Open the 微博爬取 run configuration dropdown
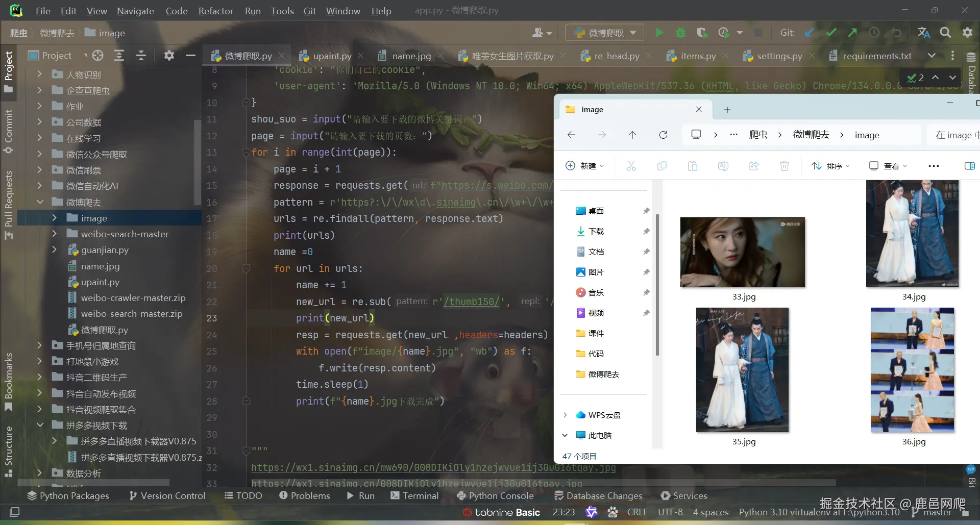The width and height of the screenshot is (980, 525). point(605,33)
